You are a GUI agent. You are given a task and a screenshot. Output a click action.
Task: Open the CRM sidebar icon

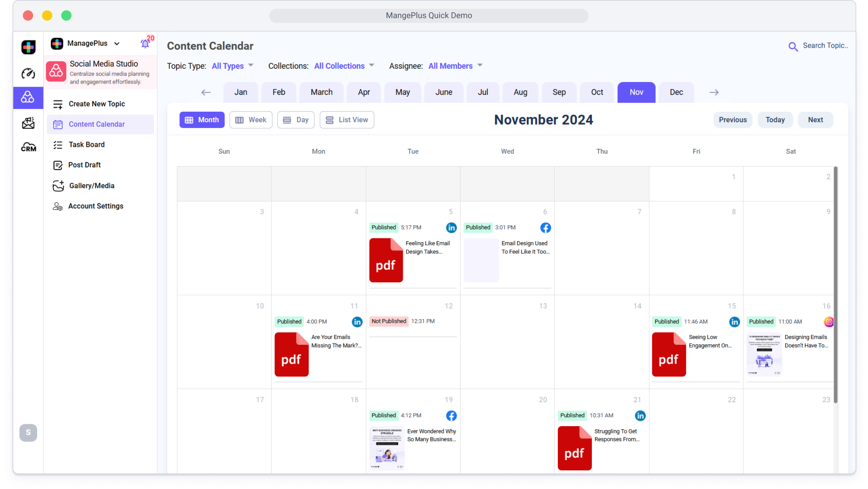[28, 147]
